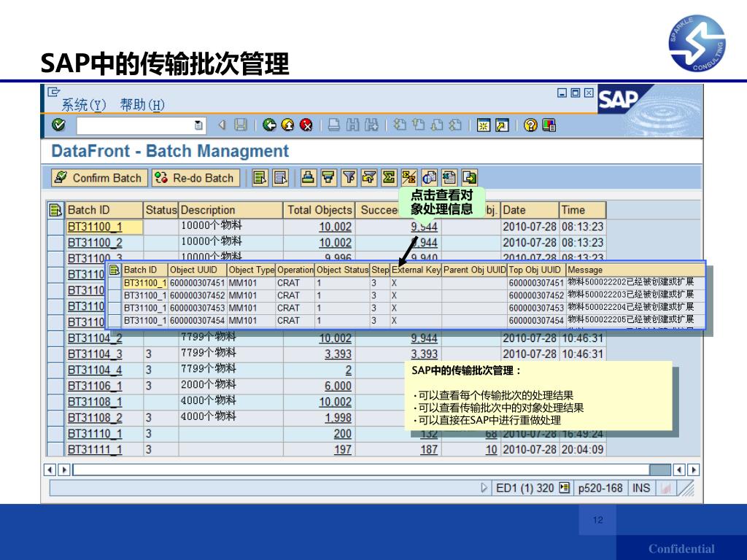Expand the status bar triangle before ED1
Screen dimensions: 747x560
tap(484, 488)
